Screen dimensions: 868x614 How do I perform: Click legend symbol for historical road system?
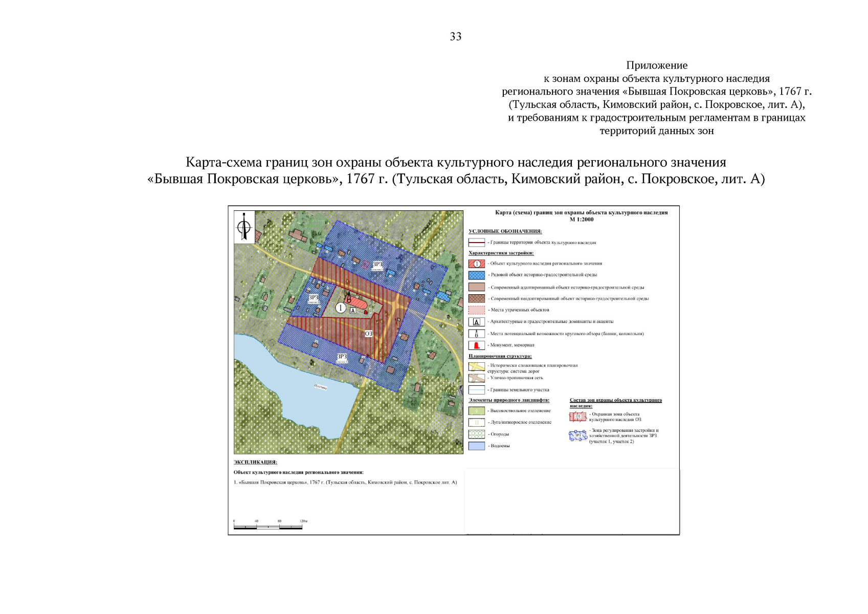pyautogui.click(x=477, y=366)
